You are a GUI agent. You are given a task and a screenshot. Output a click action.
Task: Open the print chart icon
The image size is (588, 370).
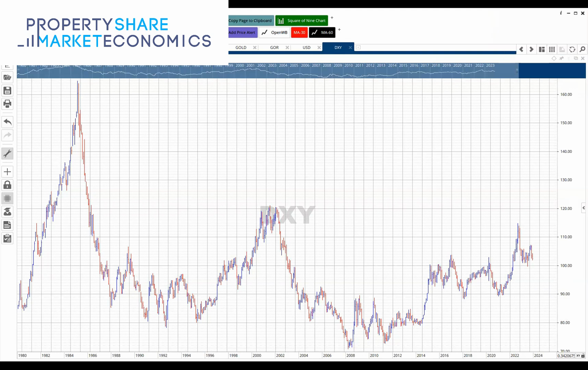tap(7, 104)
